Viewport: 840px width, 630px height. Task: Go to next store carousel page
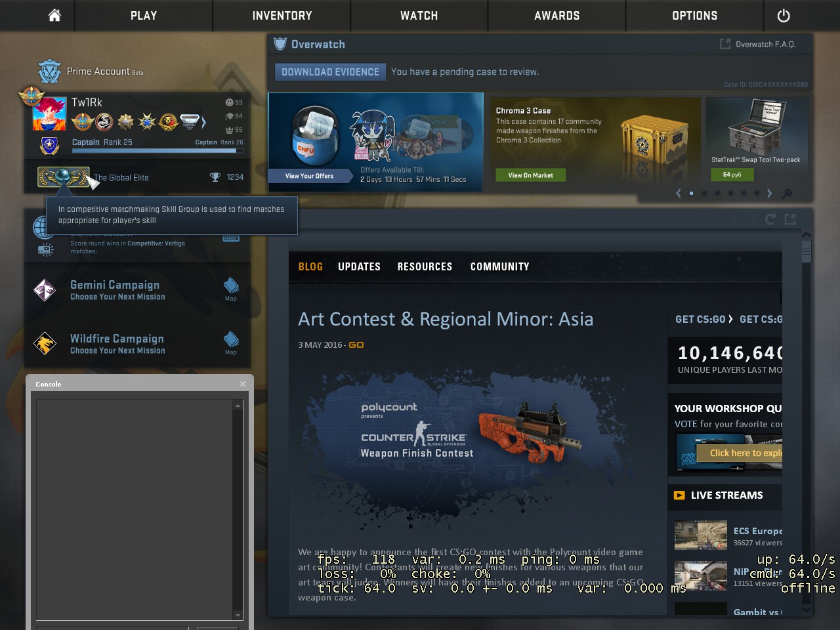coord(769,193)
